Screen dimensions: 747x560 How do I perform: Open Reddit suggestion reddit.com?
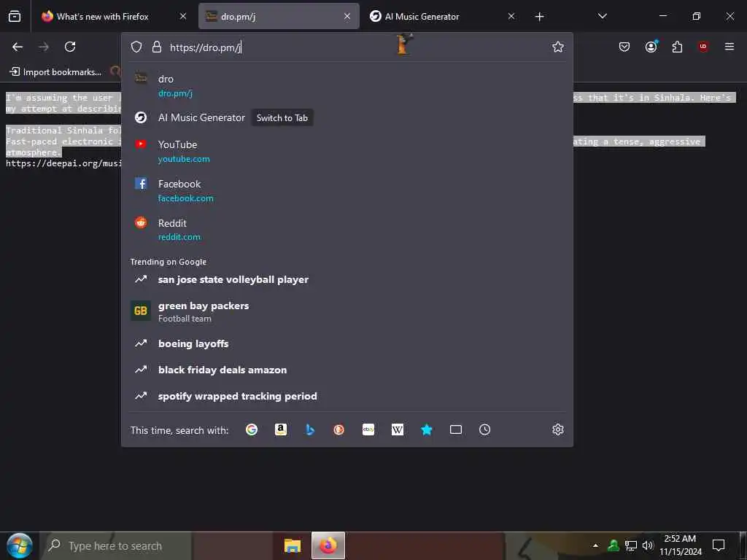[347, 230]
